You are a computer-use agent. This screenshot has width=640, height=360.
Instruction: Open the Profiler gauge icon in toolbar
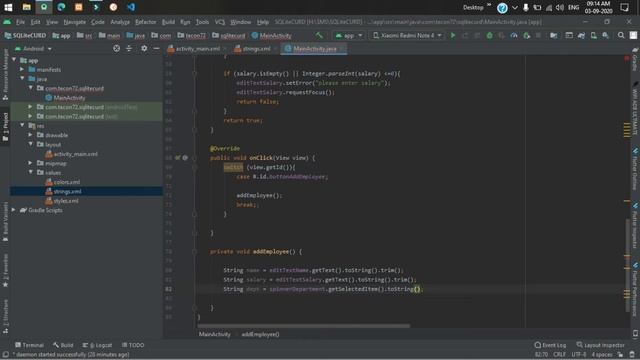point(514,36)
